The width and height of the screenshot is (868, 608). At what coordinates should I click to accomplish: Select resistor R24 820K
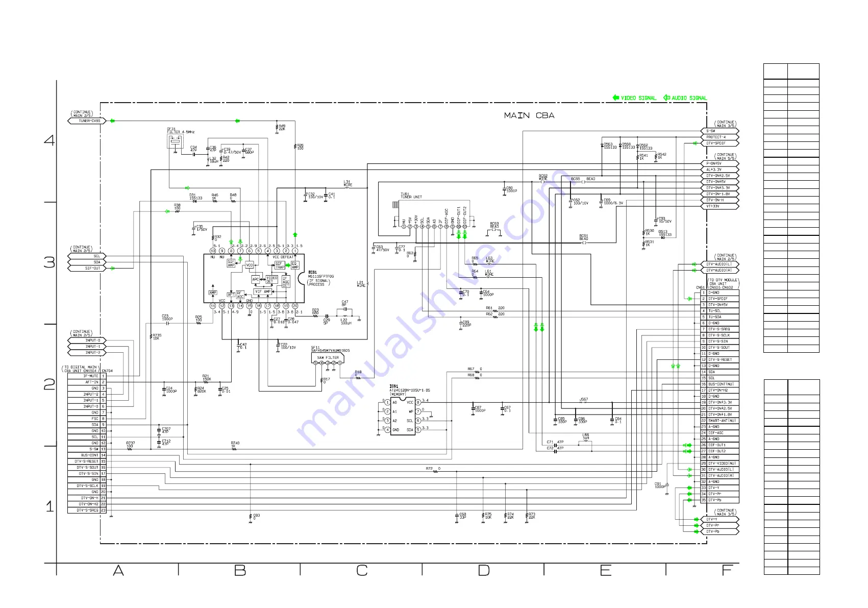pyautogui.click(x=201, y=390)
